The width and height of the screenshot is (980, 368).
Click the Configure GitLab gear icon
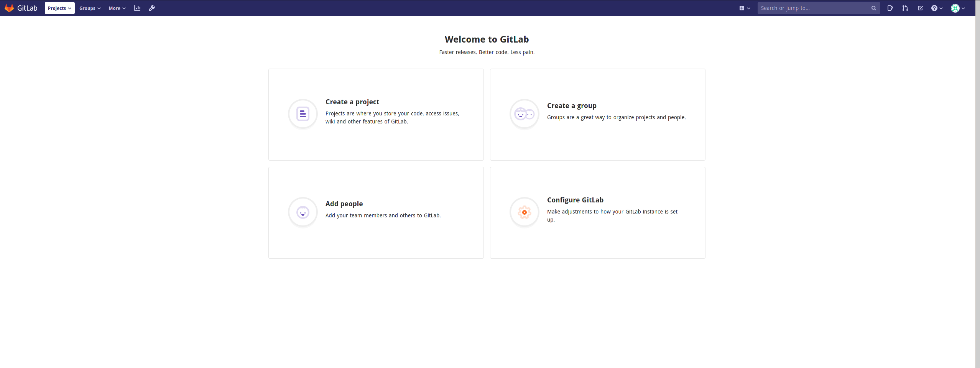(524, 212)
